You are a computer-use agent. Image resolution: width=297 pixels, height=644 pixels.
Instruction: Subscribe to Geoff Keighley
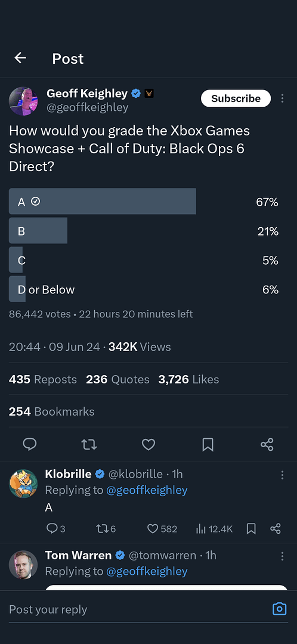[236, 98]
